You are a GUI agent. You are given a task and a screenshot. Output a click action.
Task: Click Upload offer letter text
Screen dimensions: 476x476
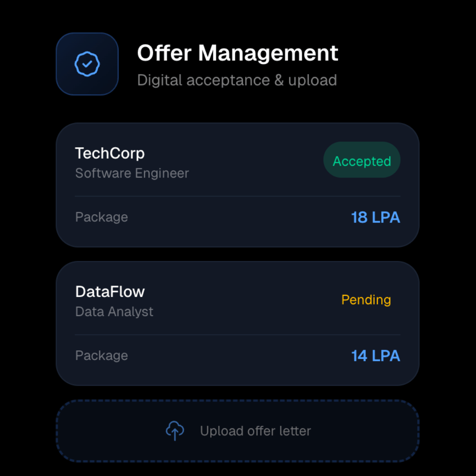click(255, 431)
